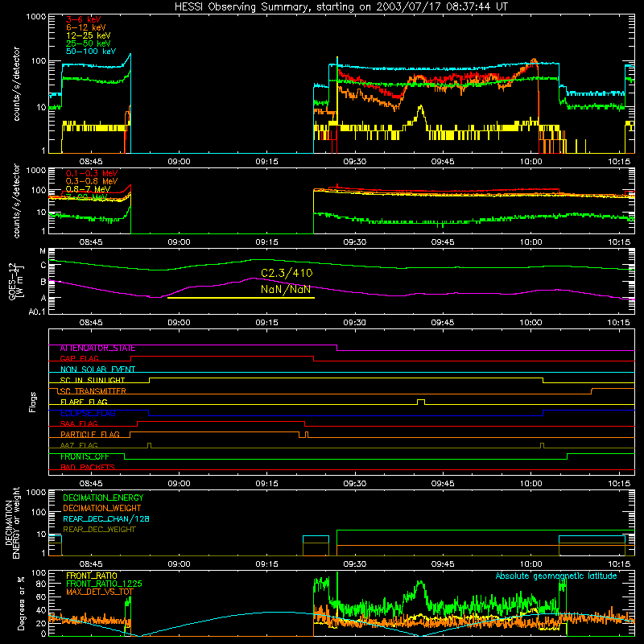Select the 0.1-0.3 MeV legend label
Viewport: 644px width, 644px height.
(92, 173)
